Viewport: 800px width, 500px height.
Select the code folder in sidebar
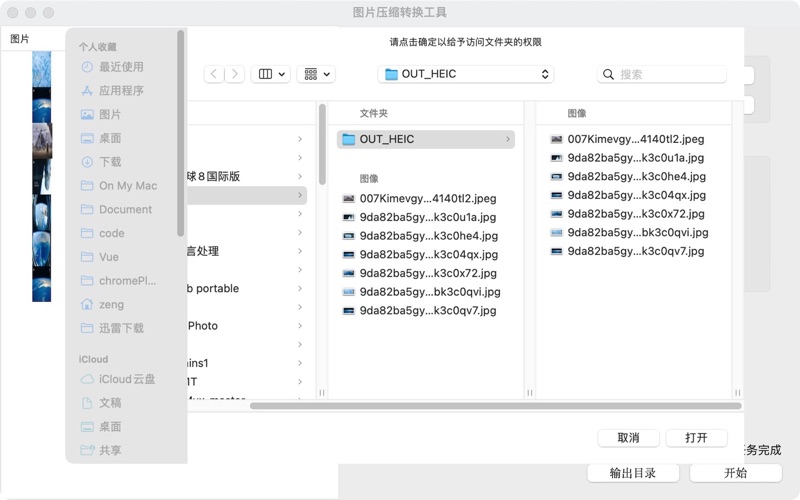[112, 233]
